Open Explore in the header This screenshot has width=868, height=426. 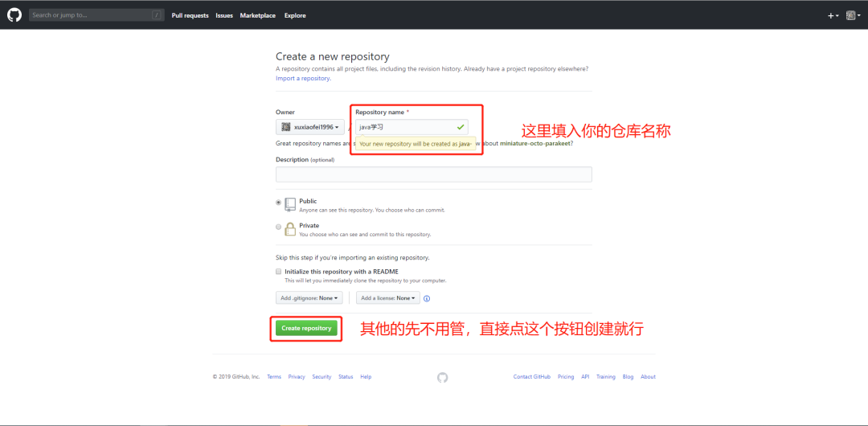(295, 15)
